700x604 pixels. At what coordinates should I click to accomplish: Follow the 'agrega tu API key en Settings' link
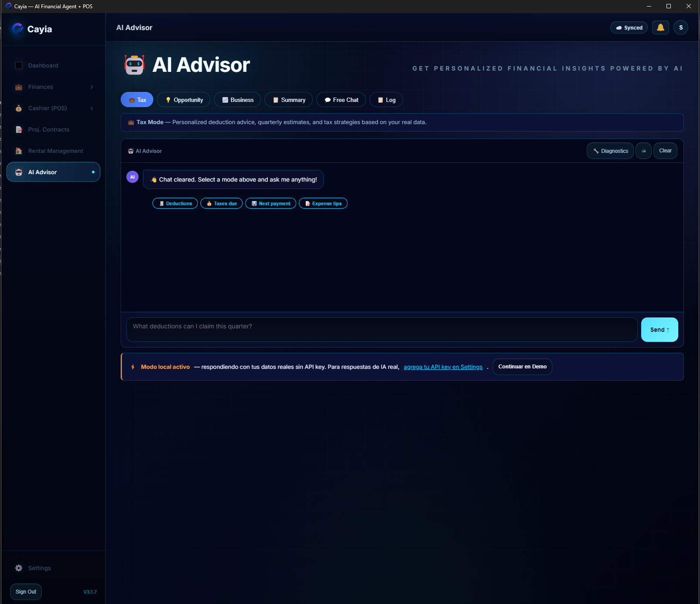click(x=443, y=367)
